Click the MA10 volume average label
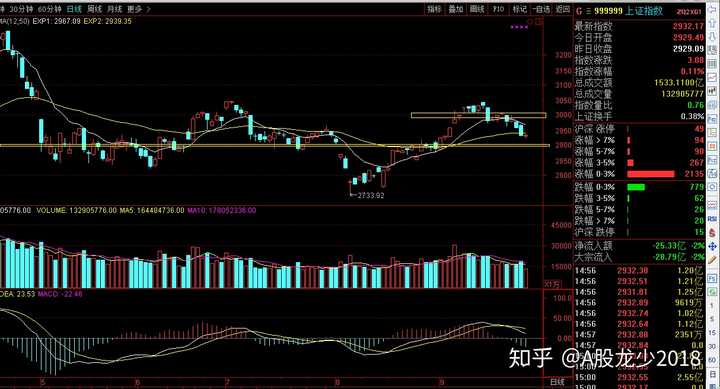The height and width of the screenshot is (389, 720). point(222,210)
